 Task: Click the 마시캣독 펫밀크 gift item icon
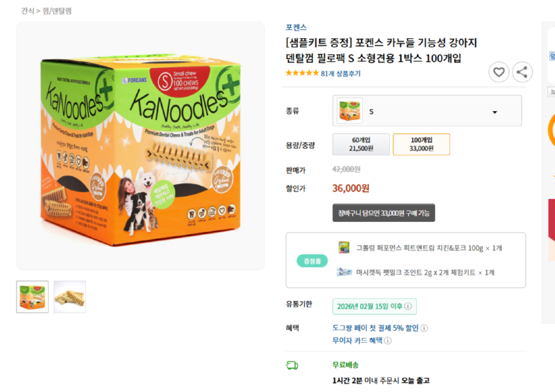(344, 272)
